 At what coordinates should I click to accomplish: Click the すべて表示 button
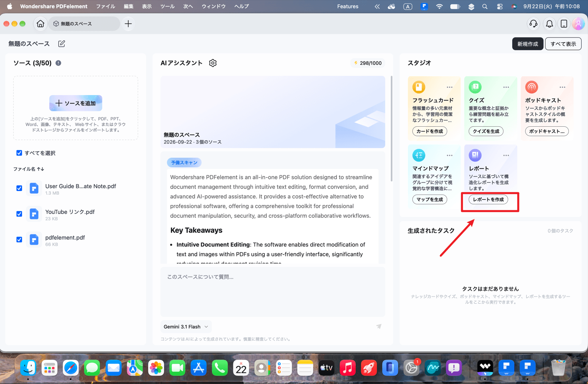pos(563,44)
